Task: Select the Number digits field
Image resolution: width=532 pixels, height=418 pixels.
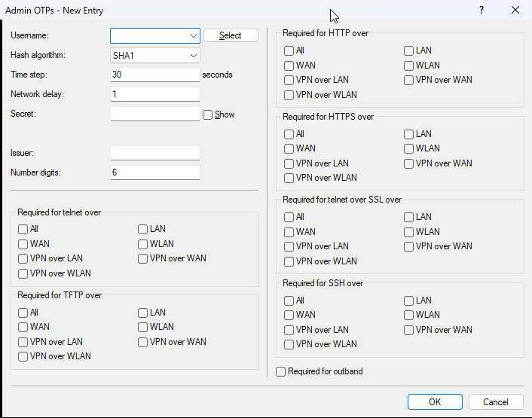Action: [x=154, y=172]
